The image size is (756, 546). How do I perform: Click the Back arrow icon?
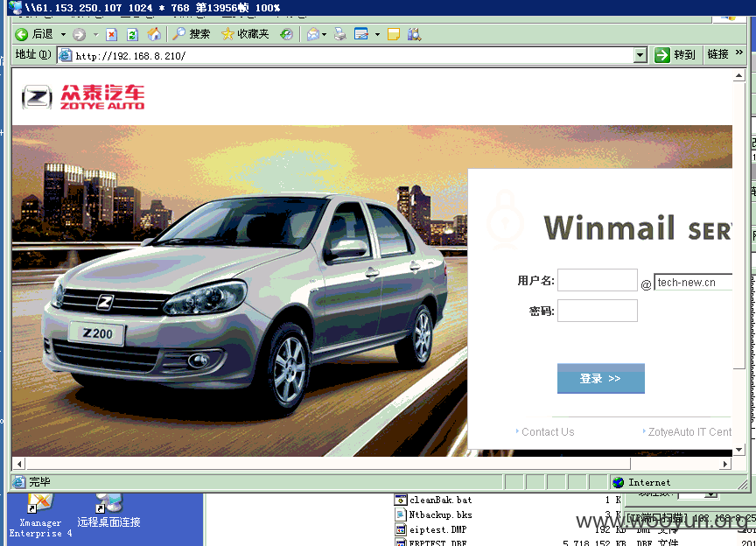(x=22, y=34)
